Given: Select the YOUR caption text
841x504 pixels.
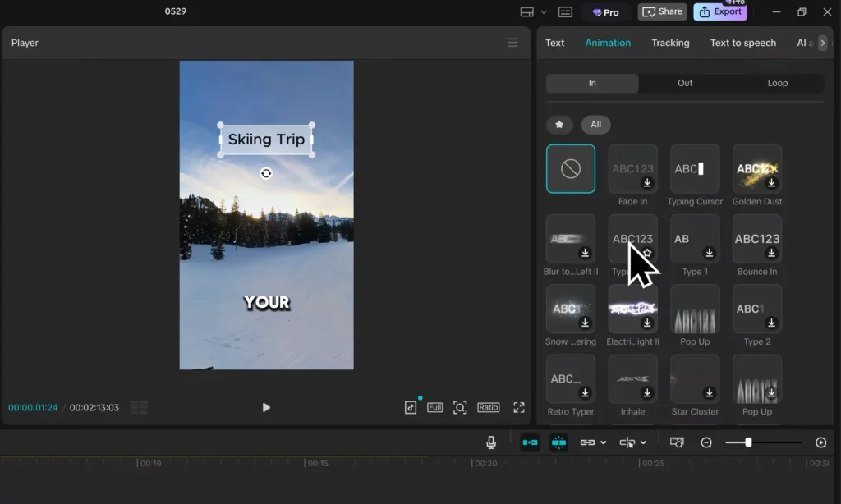Looking at the screenshot, I should [x=267, y=302].
